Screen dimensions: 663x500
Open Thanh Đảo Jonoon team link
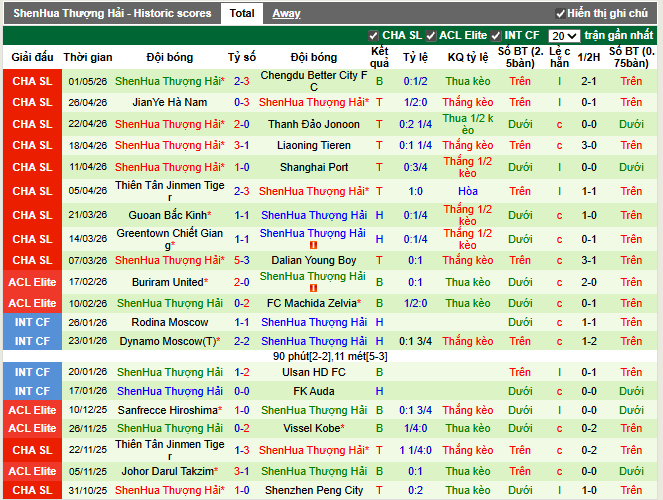(x=314, y=124)
